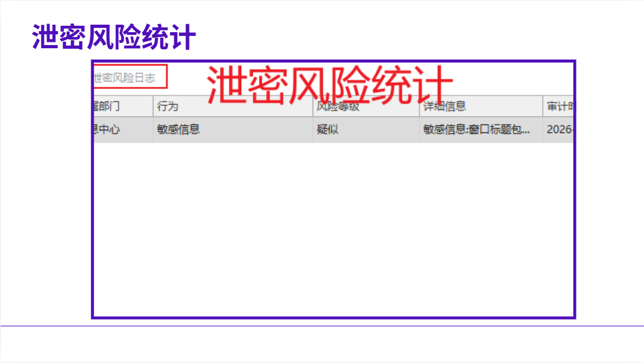Click the cut-off 审计时 column header
Image resolution: width=644 pixels, height=363 pixels.
[x=559, y=106]
